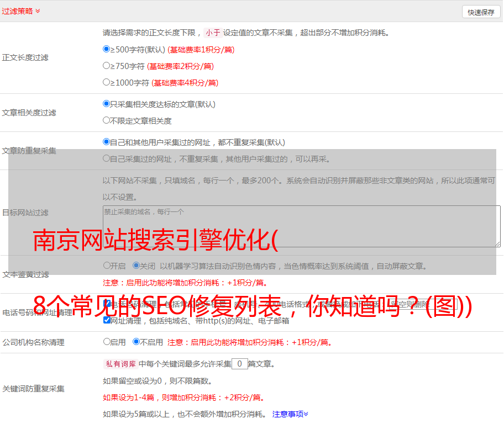Image resolution: width=504 pixels, height=424 pixels.
Task: Collapse the 过滤策略 section chevron
Action: (x=38, y=11)
